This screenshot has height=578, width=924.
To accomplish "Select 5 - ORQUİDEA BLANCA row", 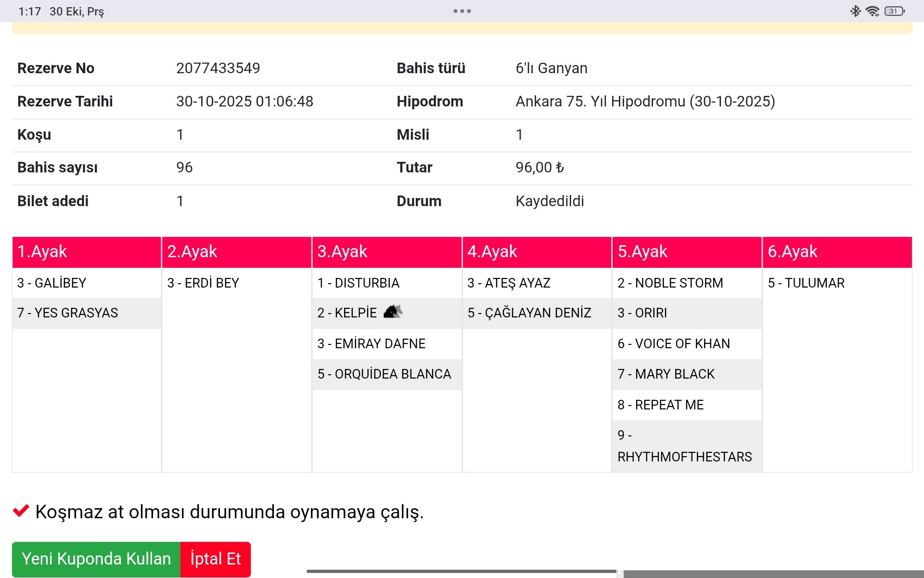I will click(x=384, y=374).
